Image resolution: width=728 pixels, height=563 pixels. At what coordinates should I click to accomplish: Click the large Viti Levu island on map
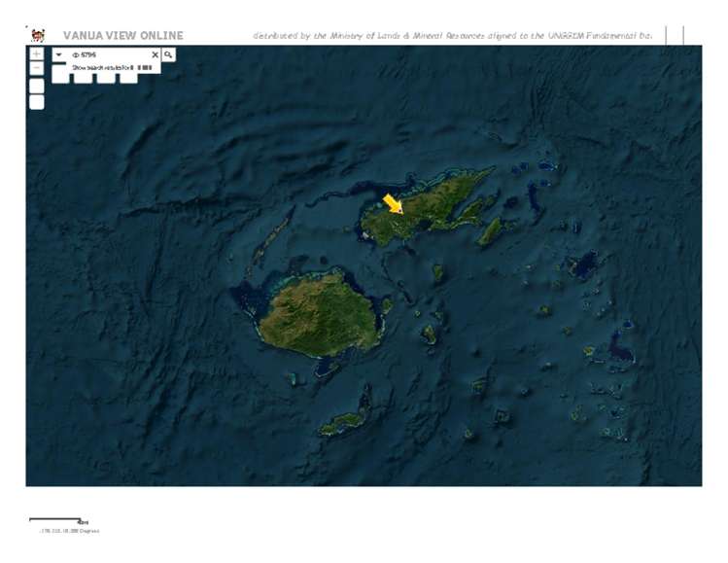[x=314, y=313]
